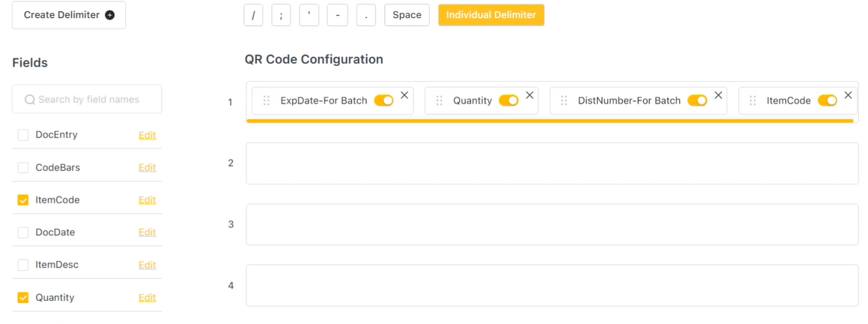868x324 pixels.
Task: Click X on DistNumber-For Batch chip
Action: click(718, 95)
